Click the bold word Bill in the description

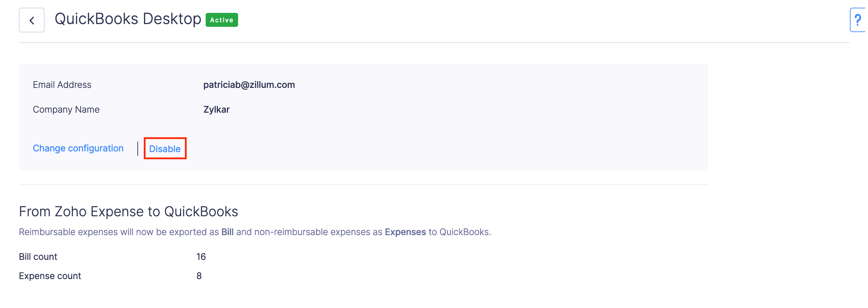pyautogui.click(x=227, y=232)
